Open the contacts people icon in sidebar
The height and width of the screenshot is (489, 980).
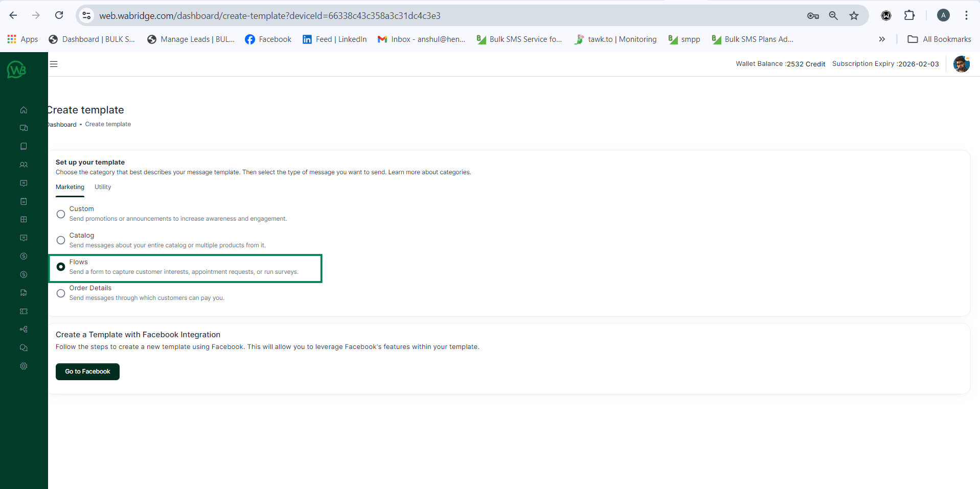[24, 165]
